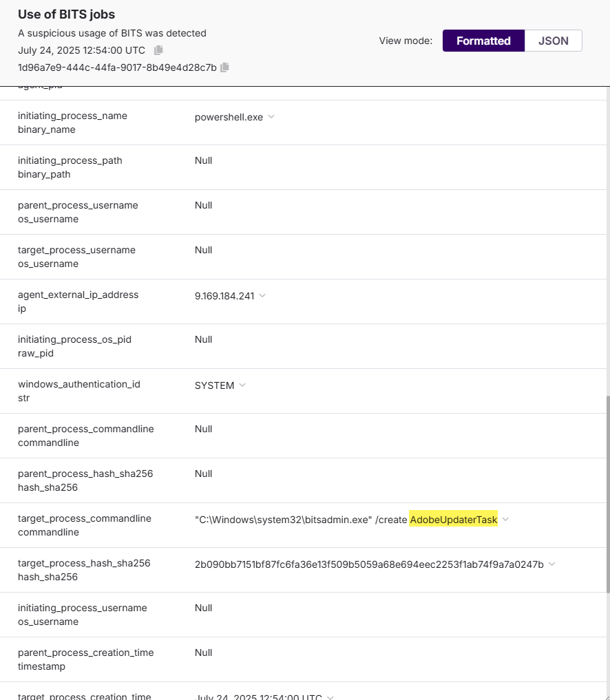Open dropdown next to IP 9.169.184.241
This screenshot has width=610, height=700.
pos(262,296)
